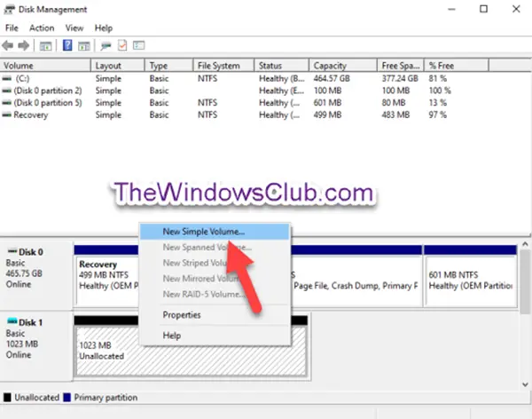This screenshot has width=532, height=419.
Task: Open the View menu
Action: 74,28
